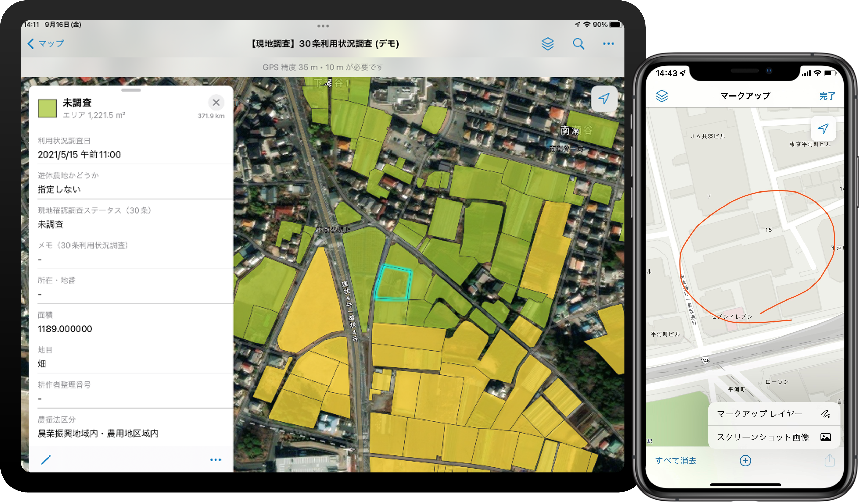Tap the layers icon in the iPhone Markup header

coord(662,96)
